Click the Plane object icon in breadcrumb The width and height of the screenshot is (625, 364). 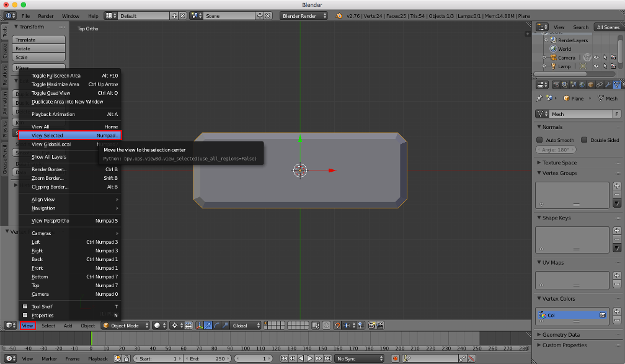click(x=567, y=98)
